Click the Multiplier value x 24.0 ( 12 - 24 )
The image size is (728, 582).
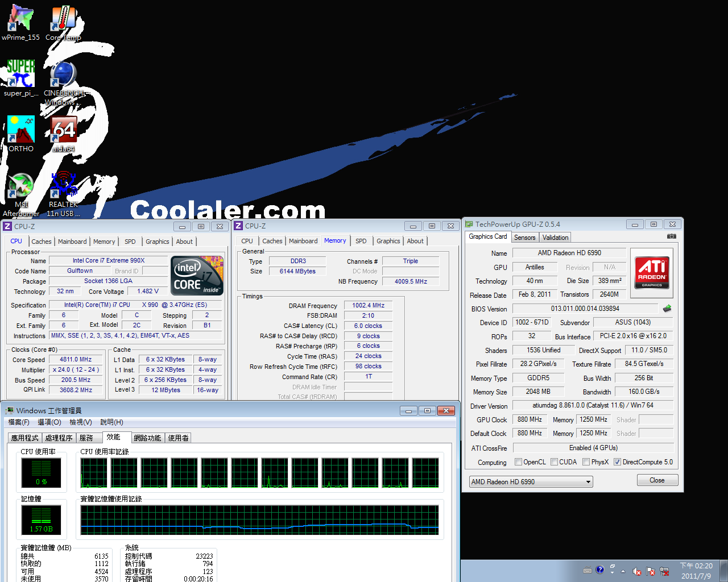click(x=76, y=369)
